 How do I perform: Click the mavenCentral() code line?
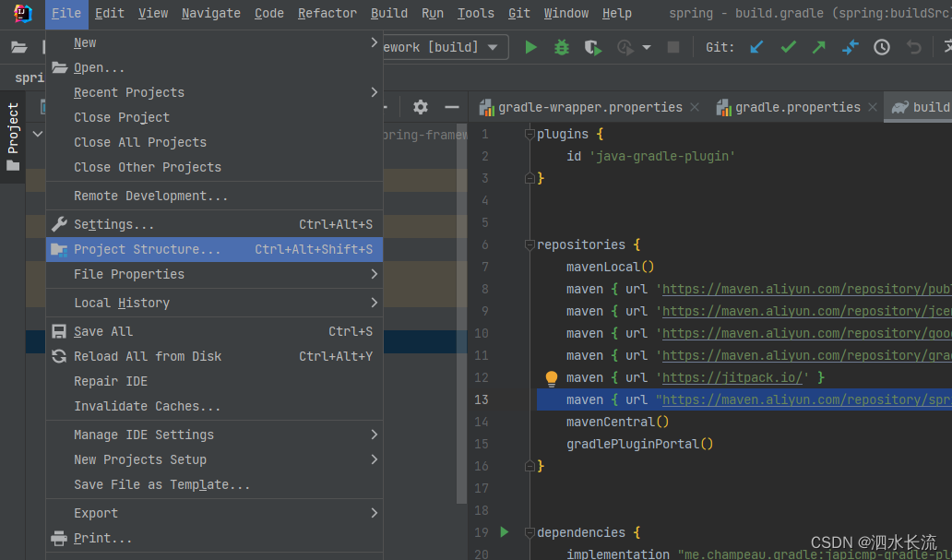click(617, 422)
